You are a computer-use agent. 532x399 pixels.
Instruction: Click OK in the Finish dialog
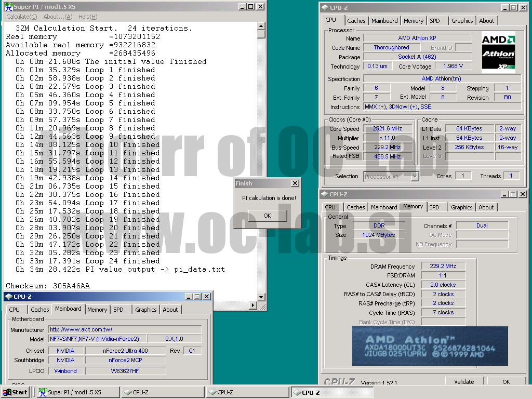268,216
